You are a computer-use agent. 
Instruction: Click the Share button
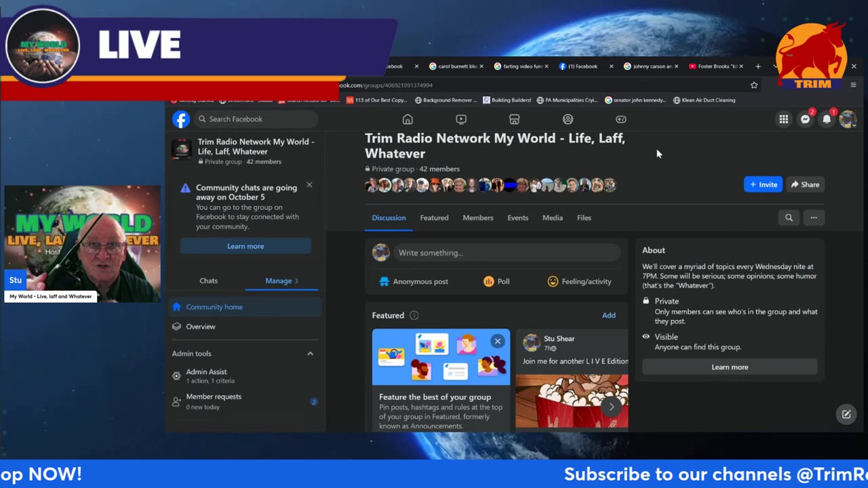[805, 184]
